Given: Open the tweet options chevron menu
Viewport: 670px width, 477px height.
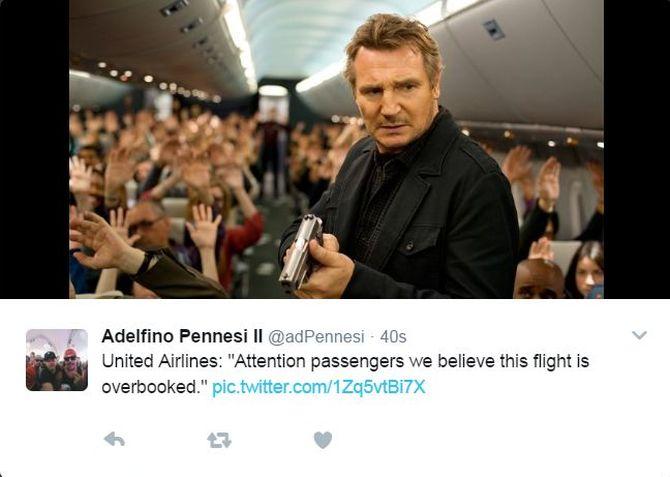Looking at the screenshot, I should (639, 335).
